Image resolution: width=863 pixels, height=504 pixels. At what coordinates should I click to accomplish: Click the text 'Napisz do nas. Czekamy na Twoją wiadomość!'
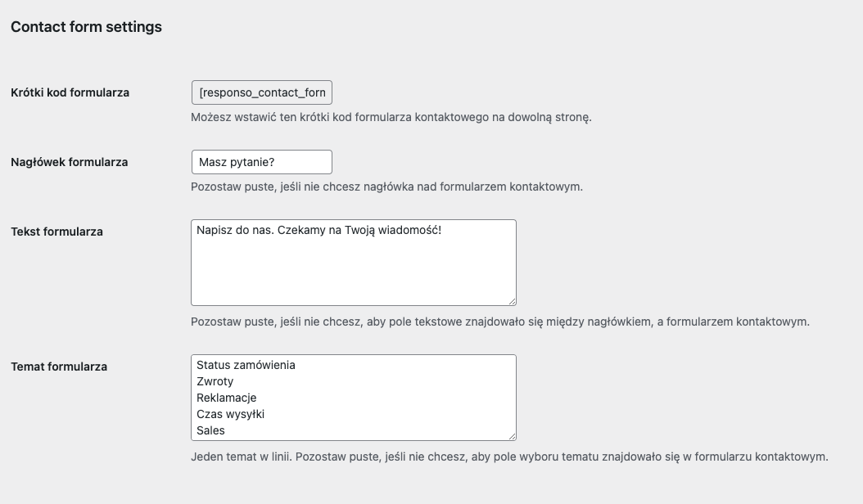(x=319, y=230)
